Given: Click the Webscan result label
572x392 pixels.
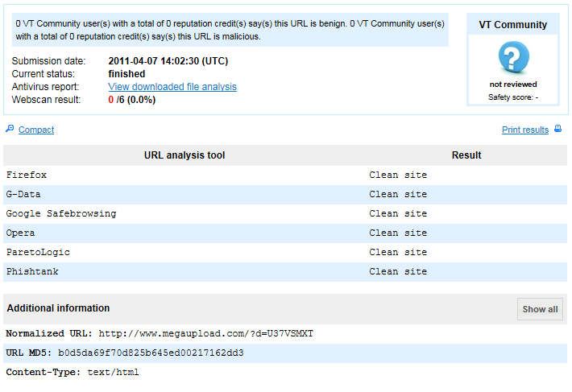Looking at the screenshot, I should pyautogui.click(x=46, y=100).
